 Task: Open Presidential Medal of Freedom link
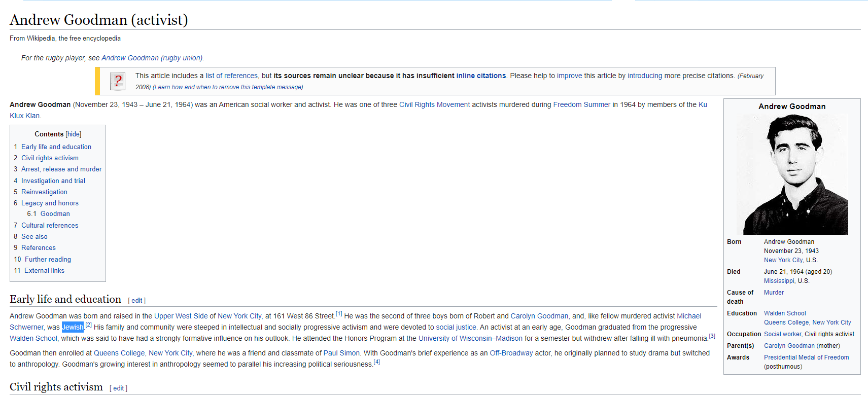[806, 357]
